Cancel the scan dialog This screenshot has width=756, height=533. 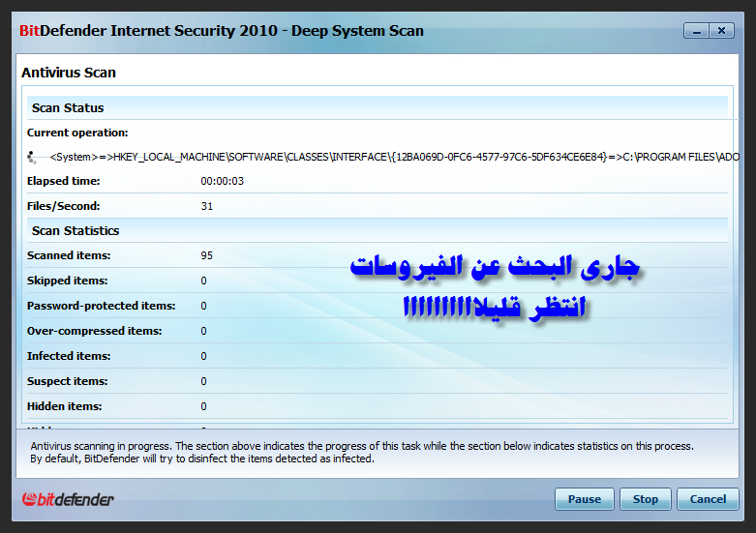(708, 499)
